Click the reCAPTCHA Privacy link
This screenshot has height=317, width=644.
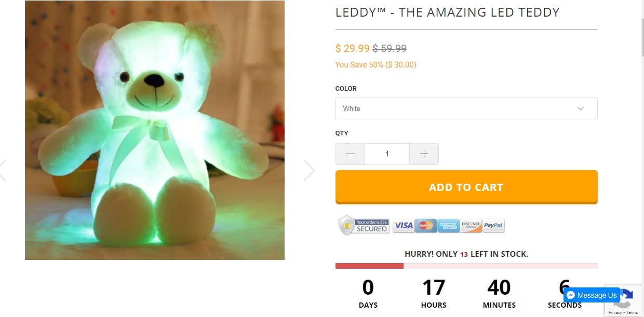(x=615, y=312)
